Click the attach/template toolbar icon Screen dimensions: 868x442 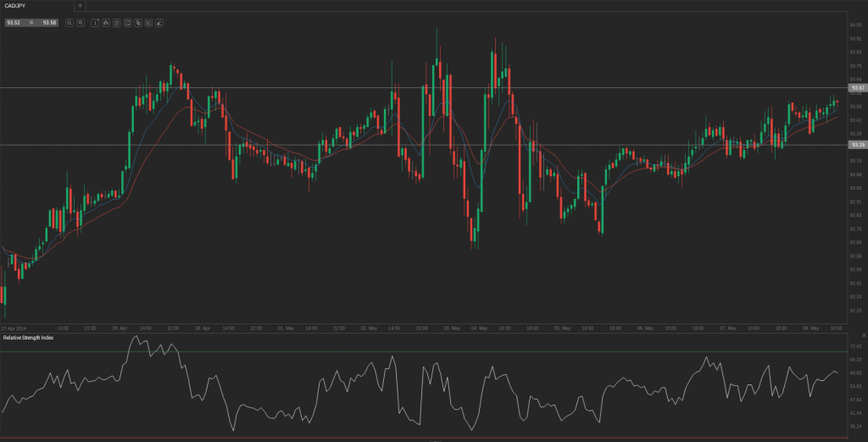click(x=138, y=23)
